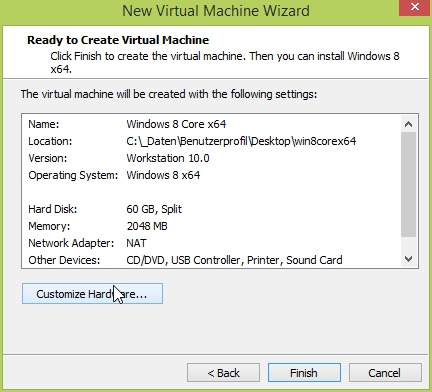Click the 'Version:' label
The width and height of the screenshot is (432, 392).
[x=48, y=158]
